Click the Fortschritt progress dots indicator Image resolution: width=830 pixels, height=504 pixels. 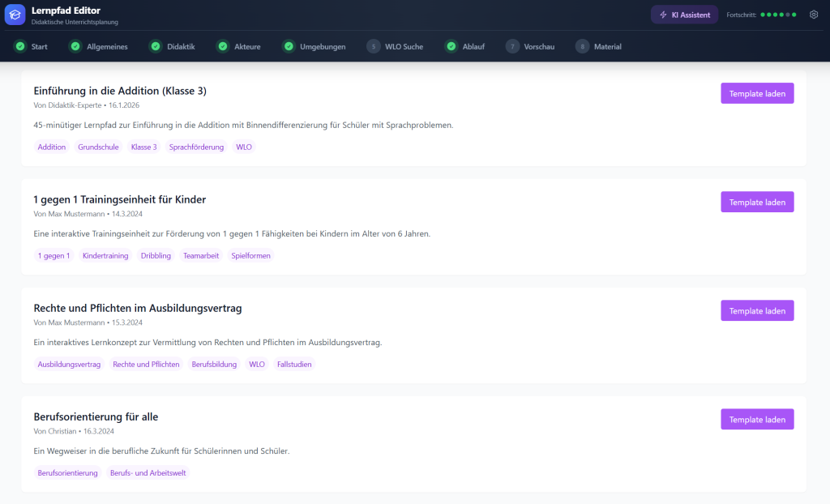pos(778,15)
